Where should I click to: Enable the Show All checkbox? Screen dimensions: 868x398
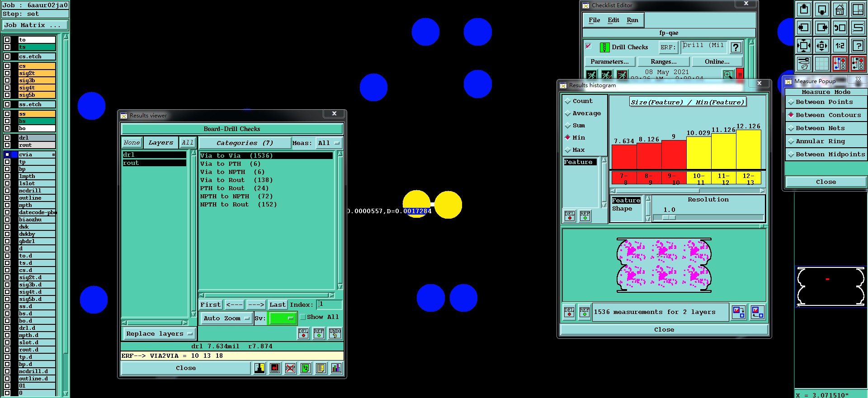coord(303,317)
